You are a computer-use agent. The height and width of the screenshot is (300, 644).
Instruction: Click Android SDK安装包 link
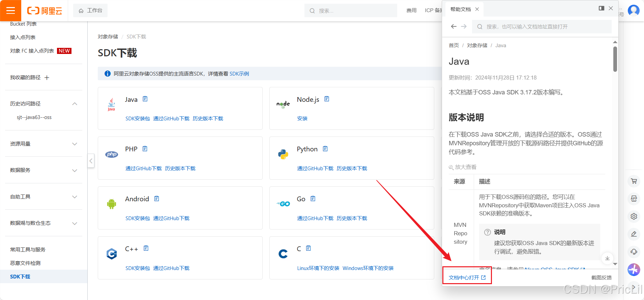click(x=138, y=218)
